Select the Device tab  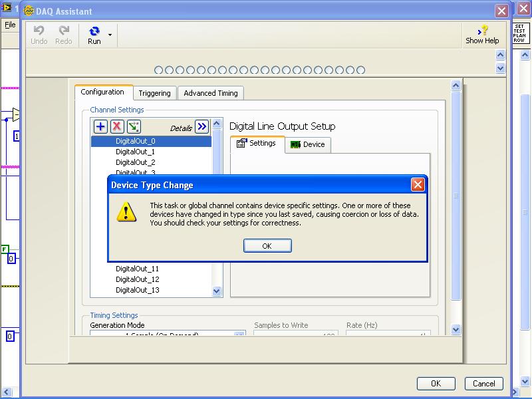click(308, 144)
